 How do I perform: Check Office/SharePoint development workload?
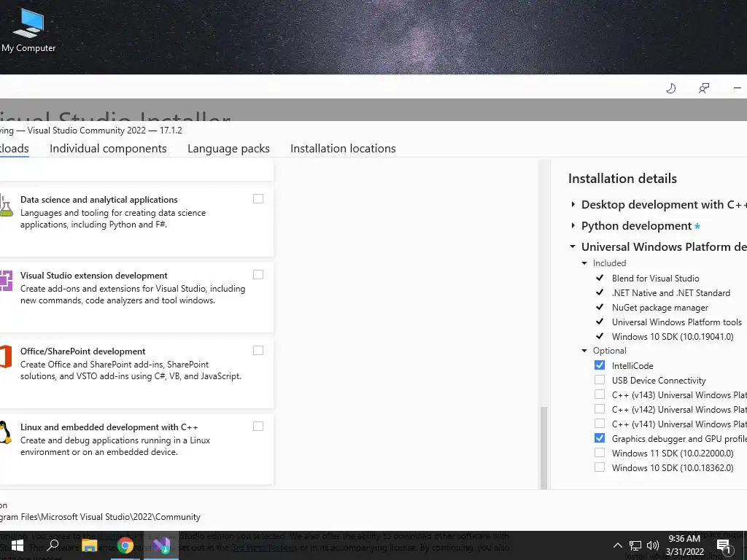pyautogui.click(x=258, y=350)
